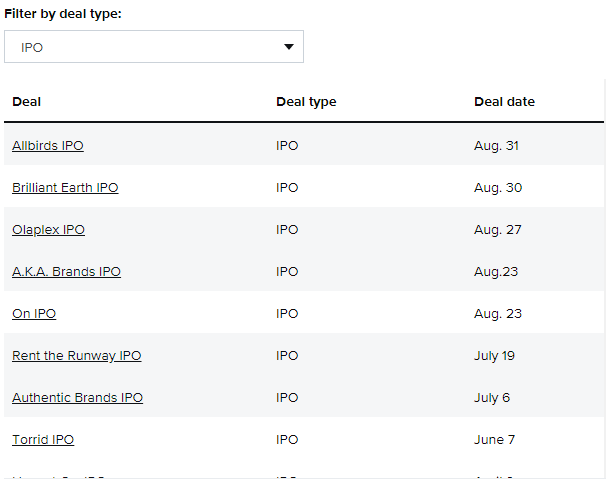The image size is (606, 483).
Task: Click the dropdown arrow triangle in the filter
Action: point(288,47)
